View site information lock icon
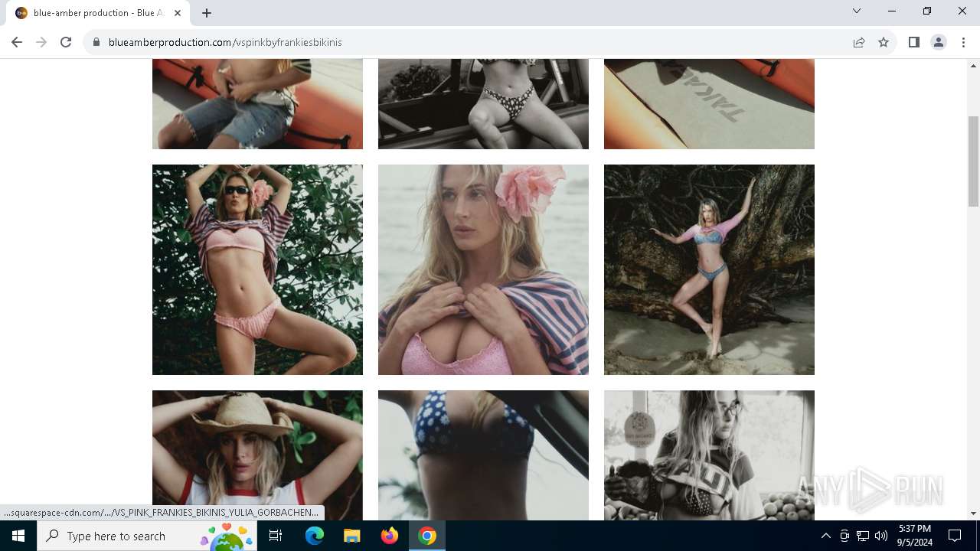 [96, 42]
